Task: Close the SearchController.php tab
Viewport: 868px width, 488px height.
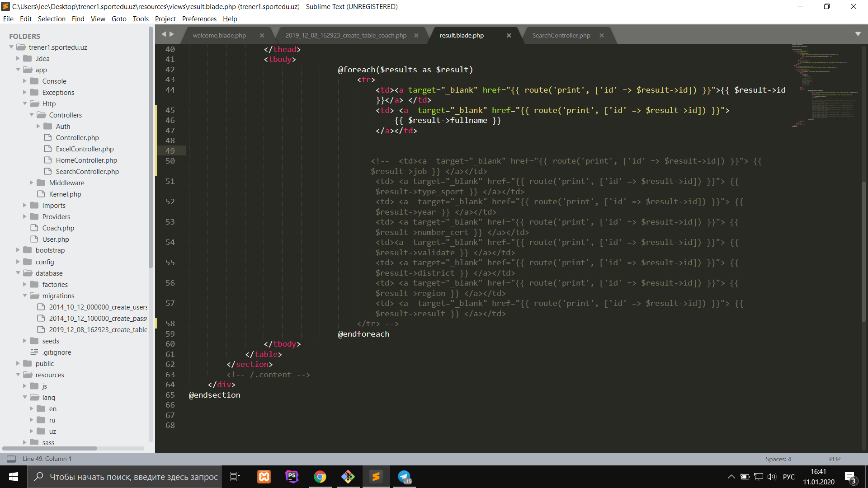Action: point(602,35)
